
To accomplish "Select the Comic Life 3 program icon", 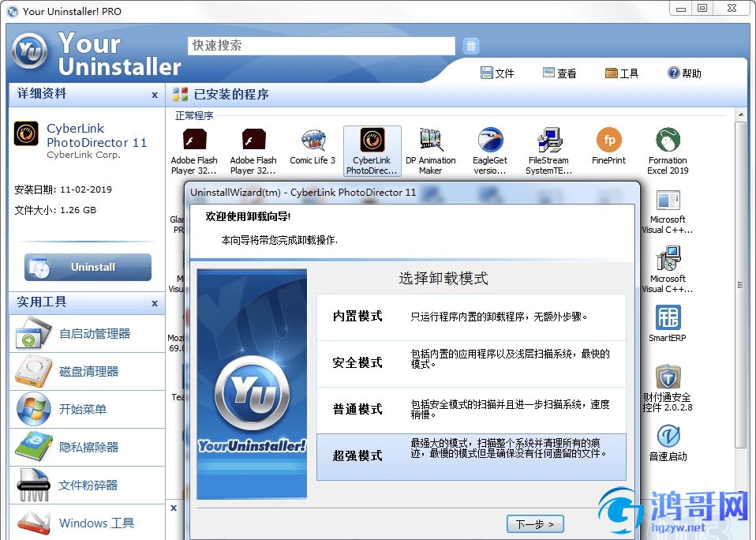I will tap(313, 140).
